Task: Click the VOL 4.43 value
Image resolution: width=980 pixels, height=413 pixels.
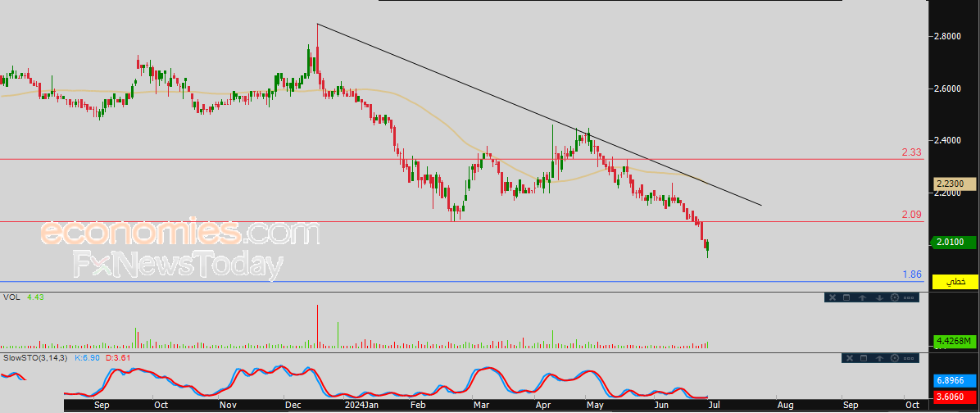Action: (36, 297)
